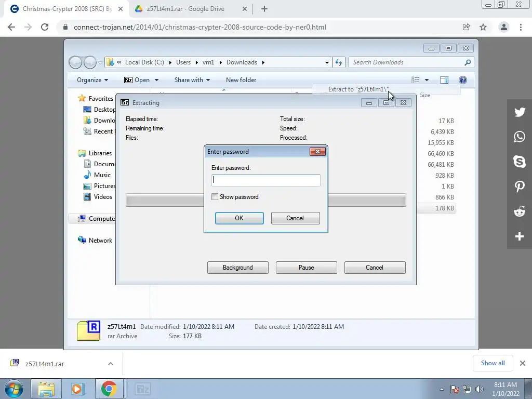Open the Music library
532x399 pixels.
coord(102,175)
